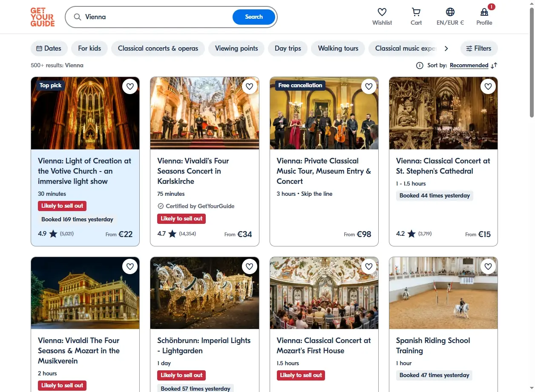Click the blue Search button
Viewport: 535px width, 392px height.
click(254, 17)
